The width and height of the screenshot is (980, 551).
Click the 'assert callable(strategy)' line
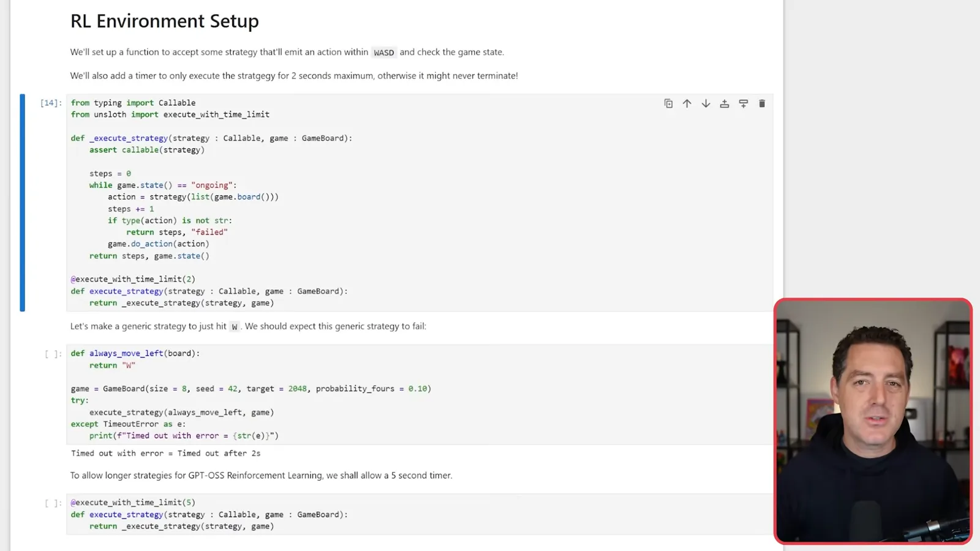147,150
